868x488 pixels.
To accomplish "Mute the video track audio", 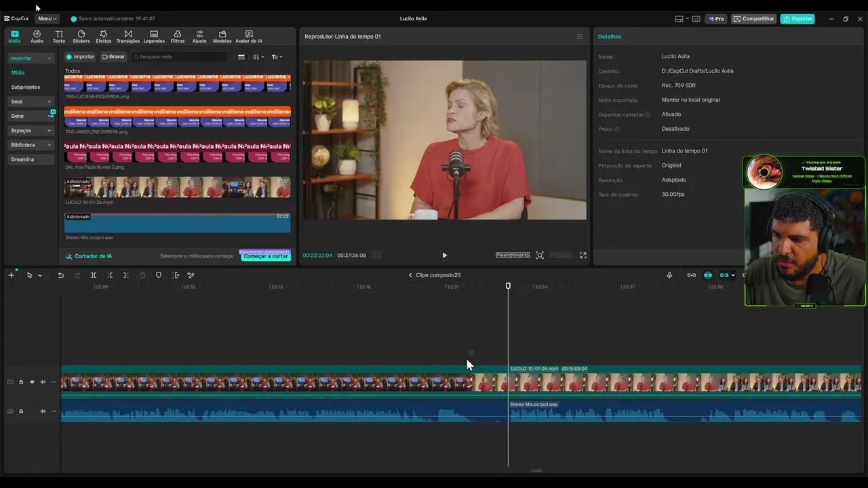I will coord(43,382).
